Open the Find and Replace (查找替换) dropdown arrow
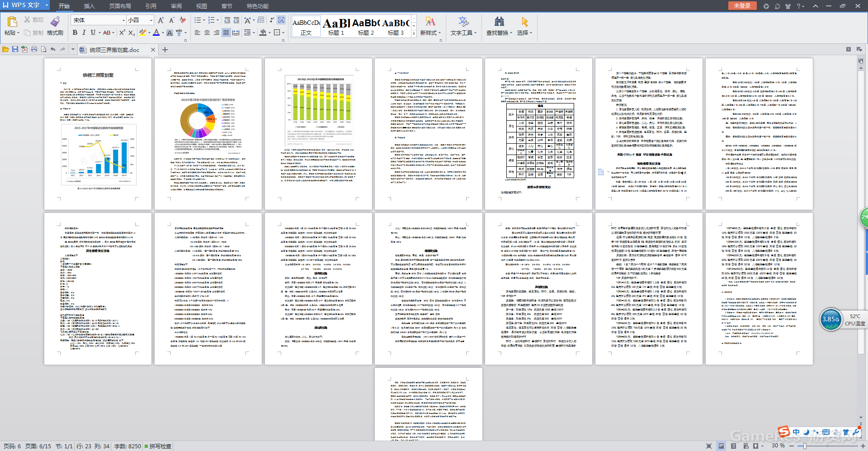This screenshot has width=868, height=451. (x=511, y=33)
